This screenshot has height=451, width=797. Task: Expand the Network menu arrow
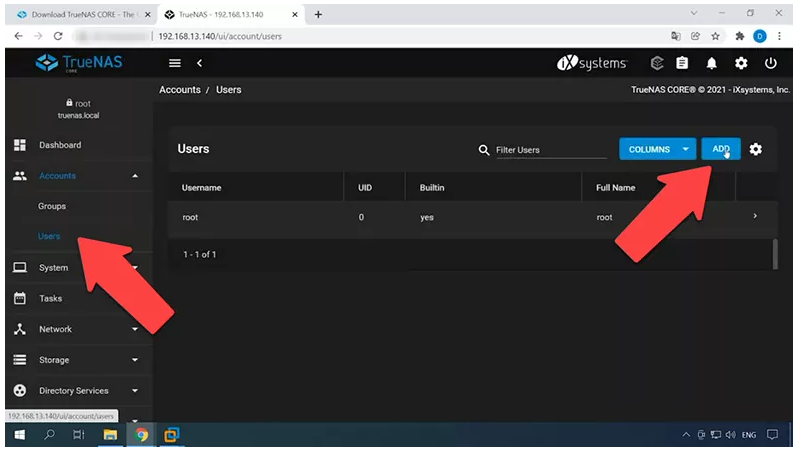(x=135, y=329)
